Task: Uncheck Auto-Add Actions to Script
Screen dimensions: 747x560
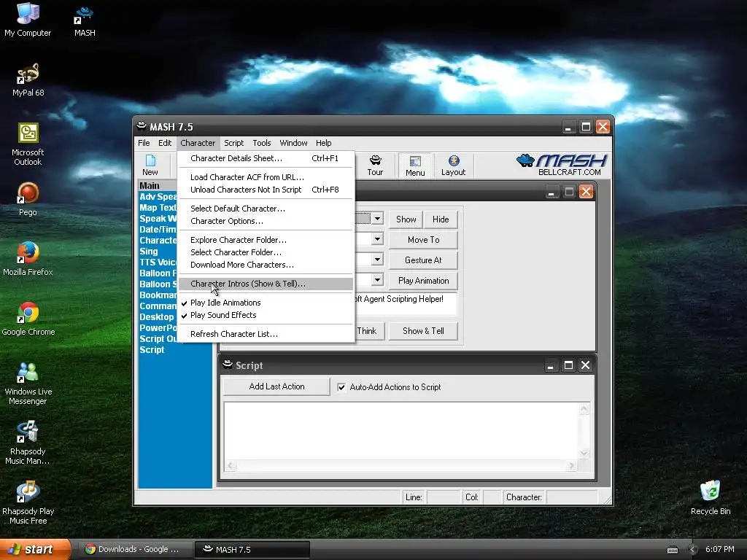Action: point(341,387)
